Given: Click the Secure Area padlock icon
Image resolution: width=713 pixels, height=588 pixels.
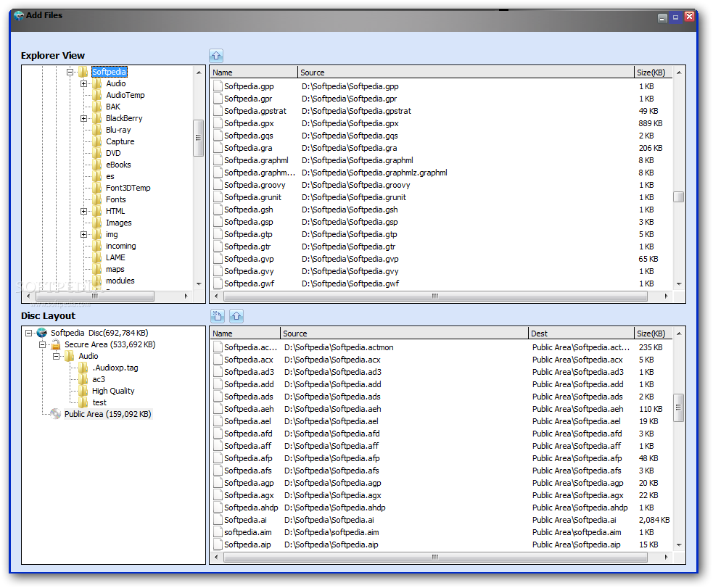Looking at the screenshot, I should pyautogui.click(x=55, y=344).
